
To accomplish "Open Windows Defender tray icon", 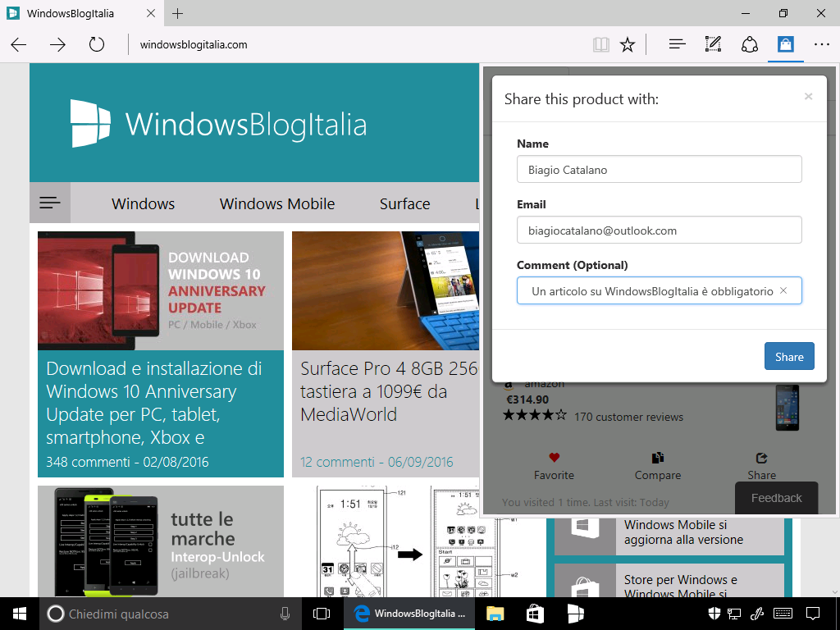I will click(714, 614).
